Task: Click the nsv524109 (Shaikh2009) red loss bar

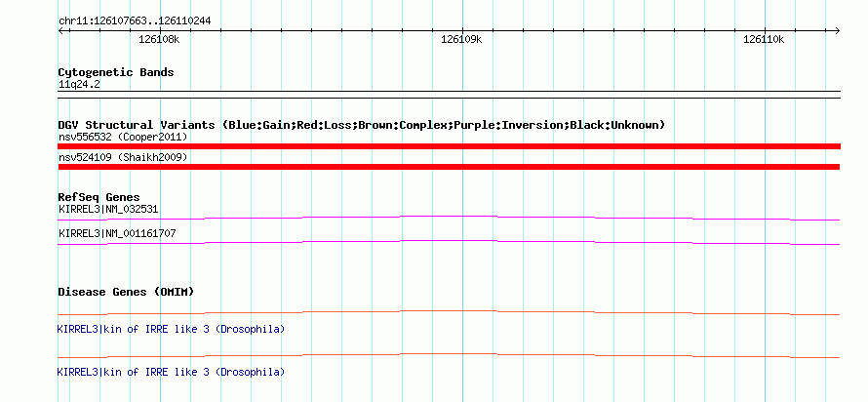Action: 449,167
